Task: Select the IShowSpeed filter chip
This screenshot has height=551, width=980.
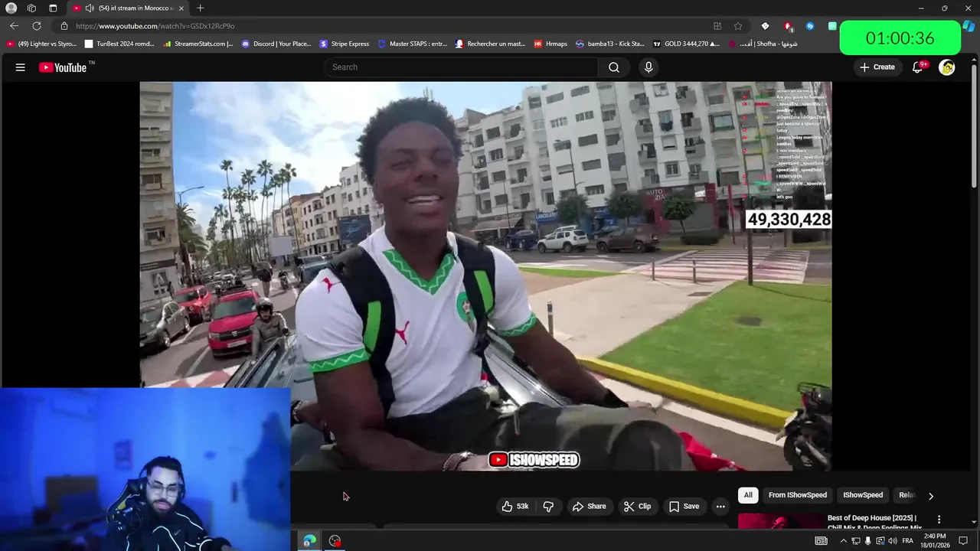Action: [863, 495]
